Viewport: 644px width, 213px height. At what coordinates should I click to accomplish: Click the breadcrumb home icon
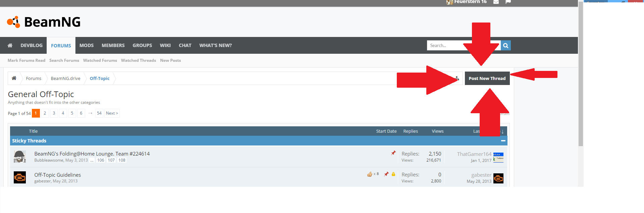(x=14, y=78)
